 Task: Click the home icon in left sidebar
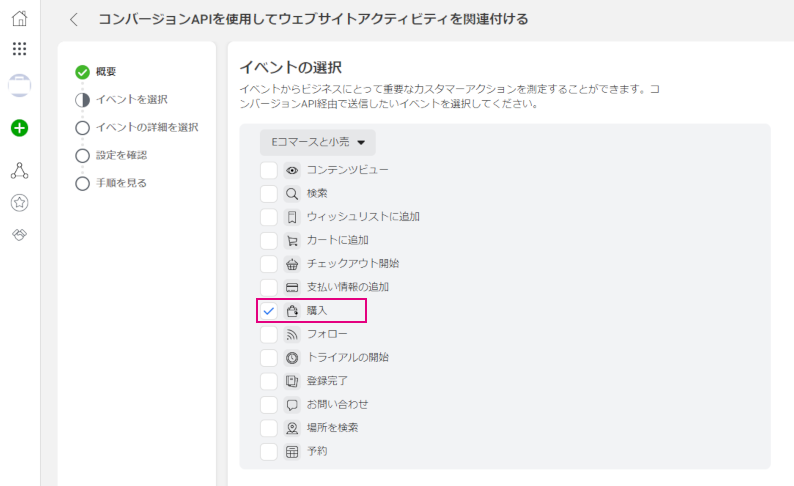(19, 18)
